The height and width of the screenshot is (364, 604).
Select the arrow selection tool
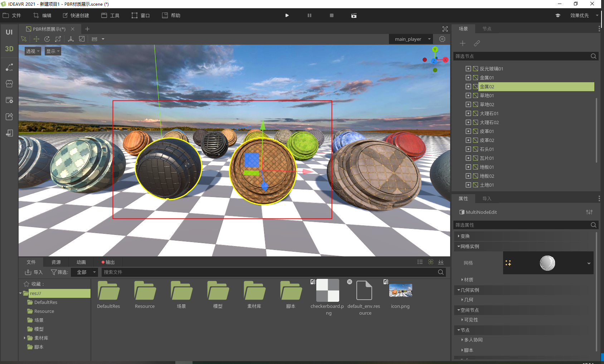[x=24, y=39]
